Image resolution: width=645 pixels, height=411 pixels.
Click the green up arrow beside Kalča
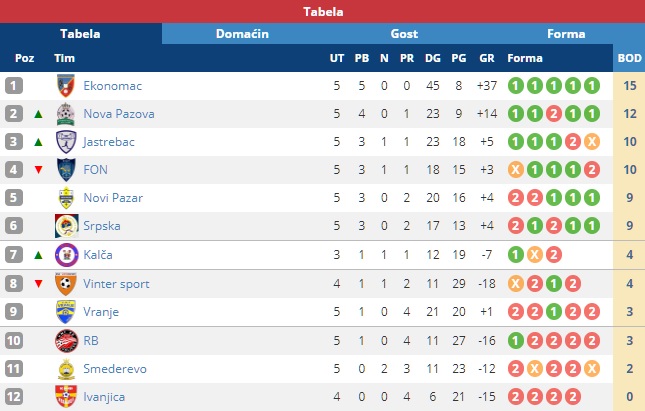[38, 255]
